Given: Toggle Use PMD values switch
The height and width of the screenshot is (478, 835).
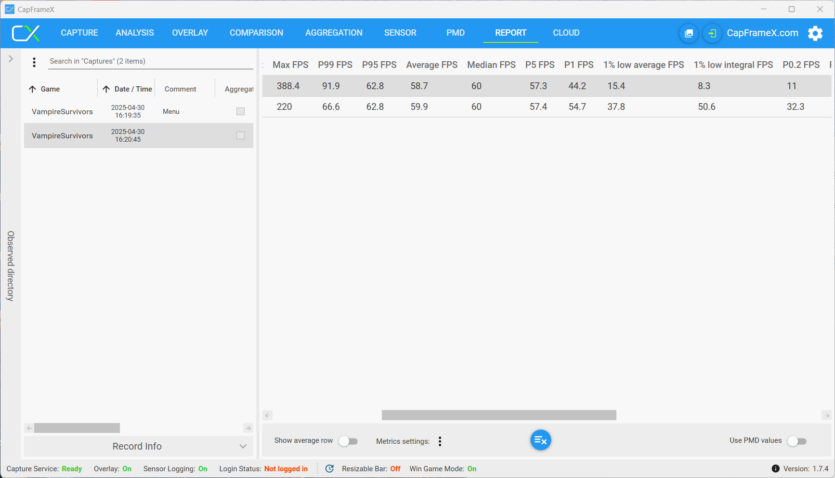Looking at the screenshot, I should (x=797, y=441).
